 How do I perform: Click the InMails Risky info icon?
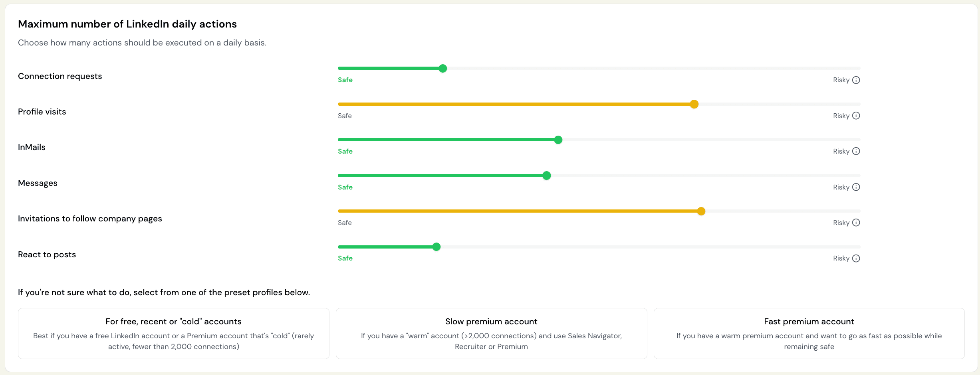856,151
